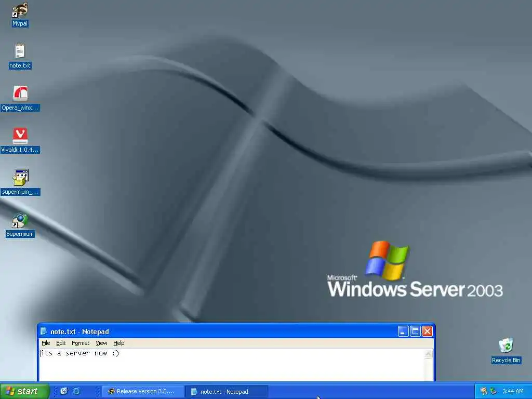This screenshot has width=532, height=399.
Task: Open Notepad Edit menu
Action: (61, 343)
